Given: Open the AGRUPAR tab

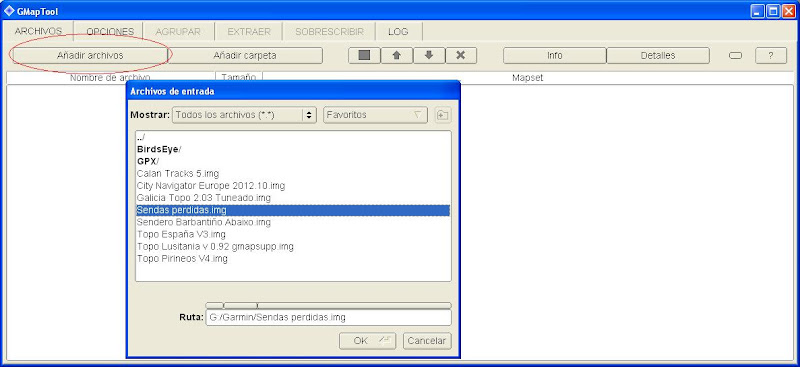Looking at the screenshot, I should click(x=178, y=32).
